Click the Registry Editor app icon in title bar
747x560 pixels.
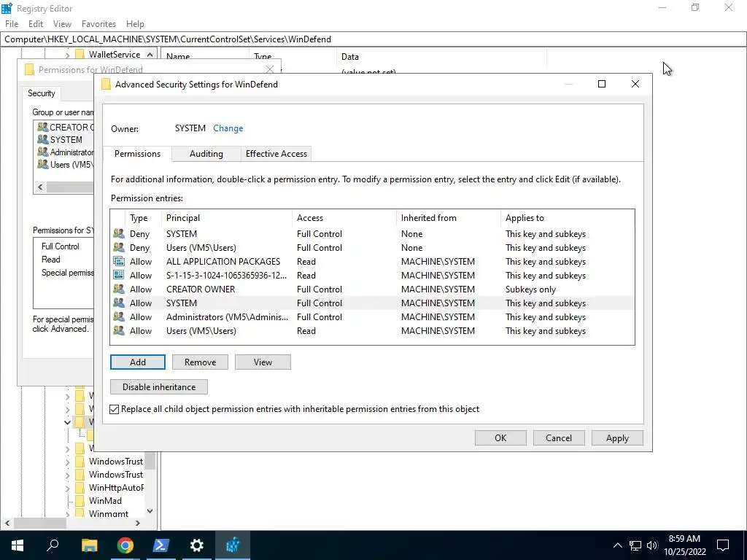click(7, 8)
